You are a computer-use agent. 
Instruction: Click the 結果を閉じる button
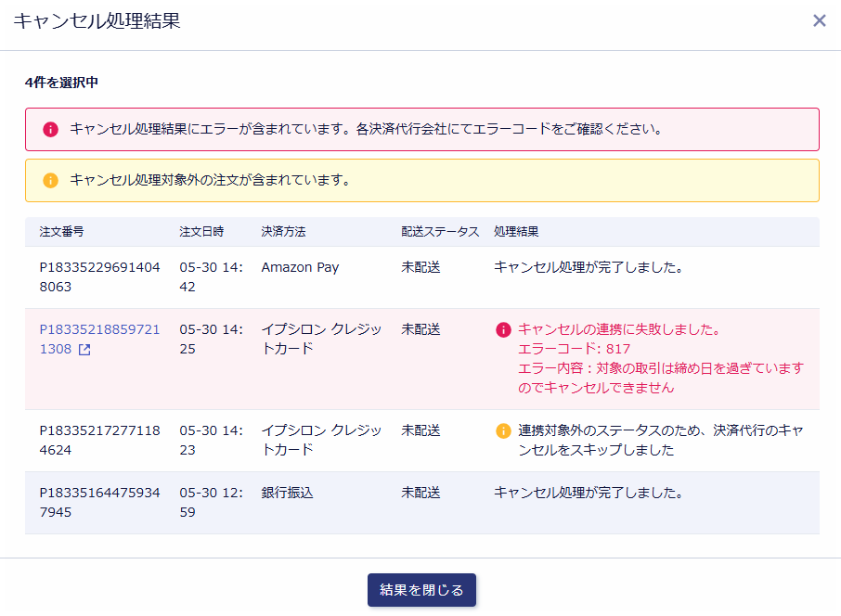421,590
